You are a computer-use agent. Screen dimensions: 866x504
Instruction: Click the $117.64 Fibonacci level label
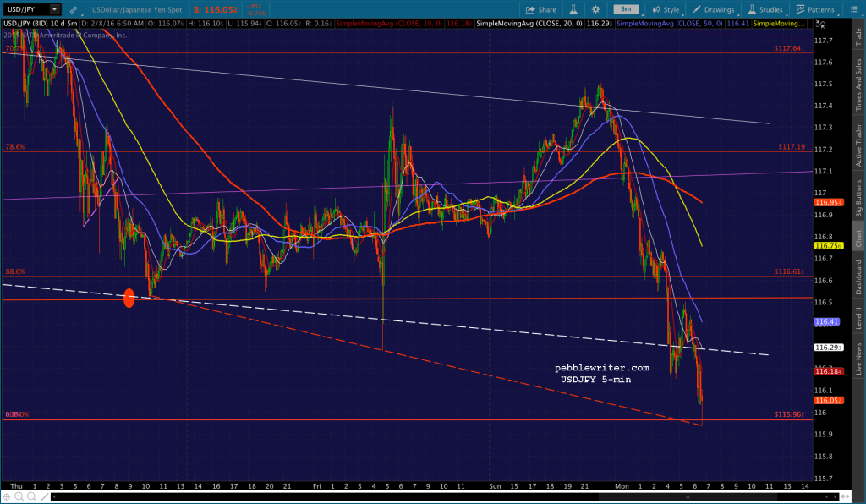pos(789,48)
